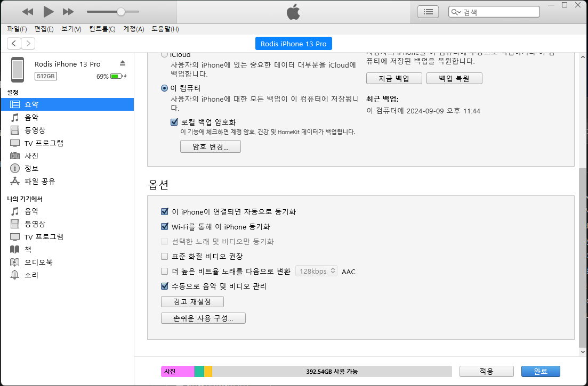Click the Apple logo in header
The width and height of the screenshot is (588, 386).
[x=293, y=12]
